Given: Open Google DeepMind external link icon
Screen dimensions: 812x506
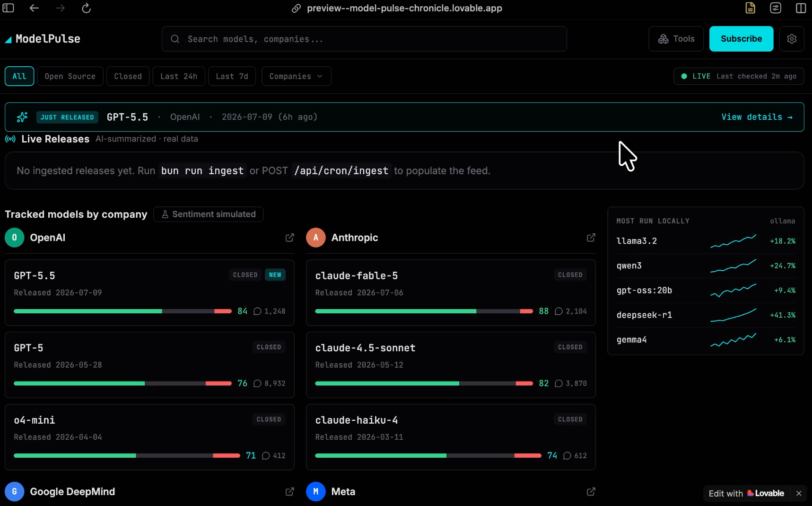Looking at the screenshot, I should click(x=289, y=492).
